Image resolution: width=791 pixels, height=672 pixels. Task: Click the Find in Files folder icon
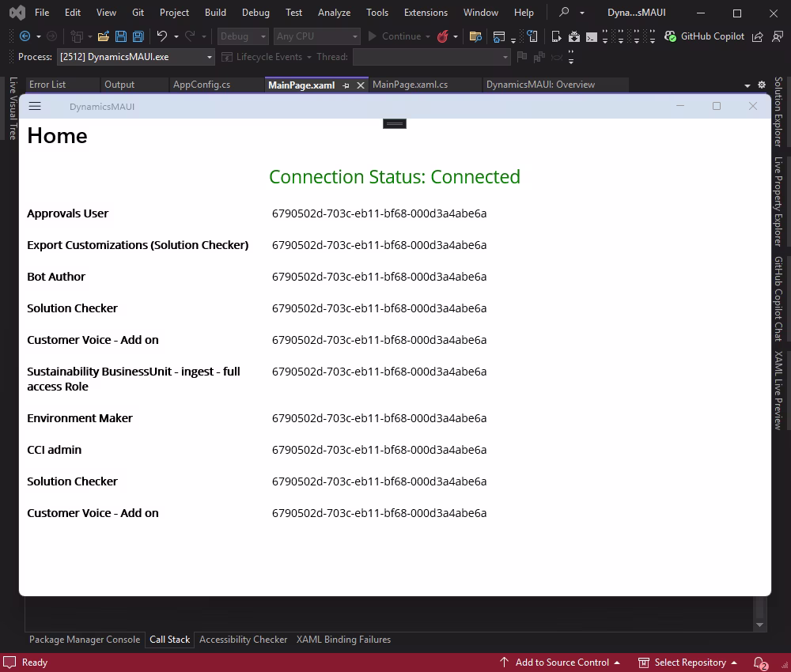point(475,36)
